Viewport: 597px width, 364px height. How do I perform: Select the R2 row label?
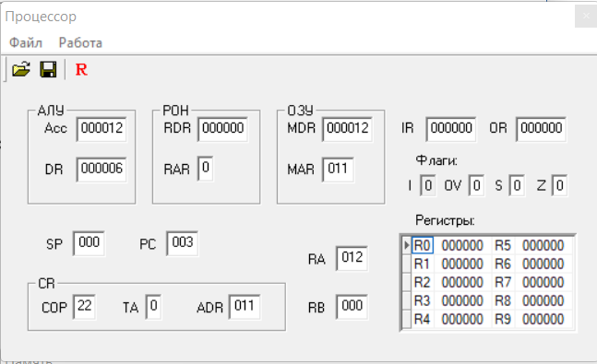click(x=423, y=282)
